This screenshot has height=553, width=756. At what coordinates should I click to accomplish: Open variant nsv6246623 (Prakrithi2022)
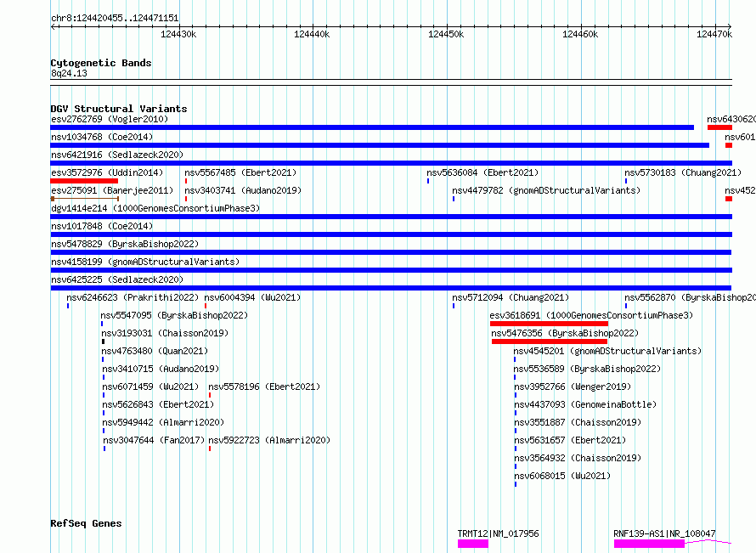coord(133,297)
